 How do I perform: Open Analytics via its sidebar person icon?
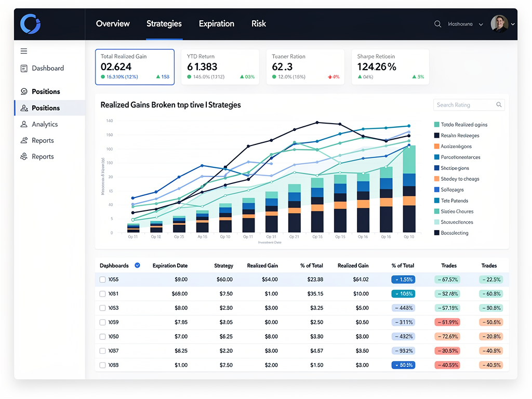24,124
